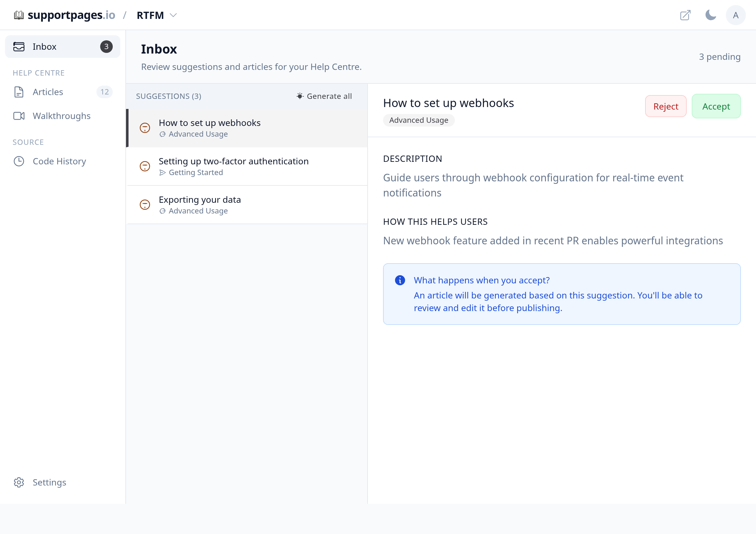Image resolution: width=756 pixels, height=534 pixels.
Task: Click the Articles count badge 12
Action: [x=105, y=92]
